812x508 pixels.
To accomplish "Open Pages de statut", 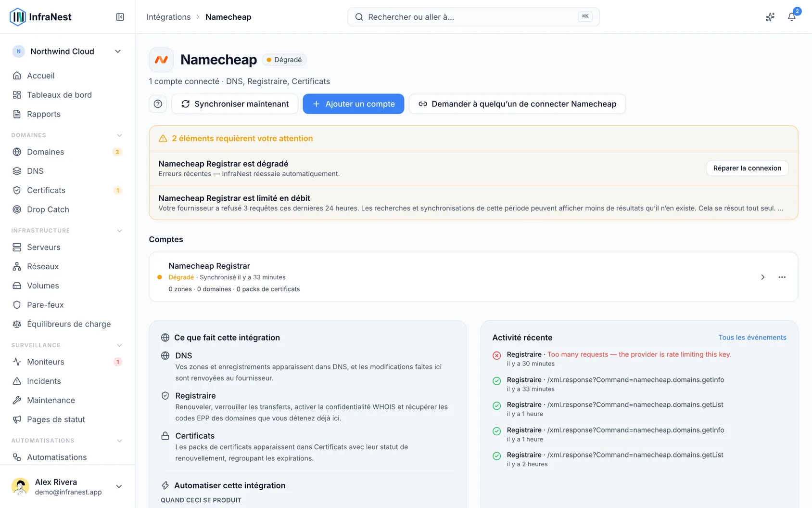I will [67, 419].
